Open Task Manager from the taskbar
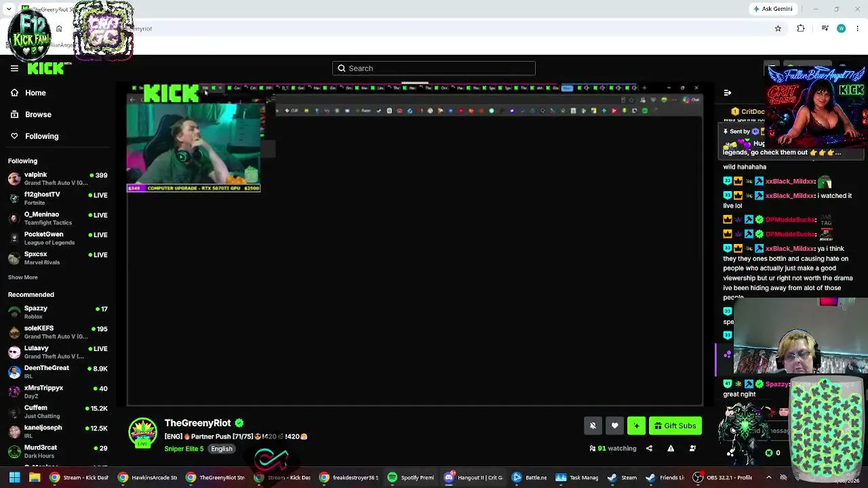 click(577, 477)
